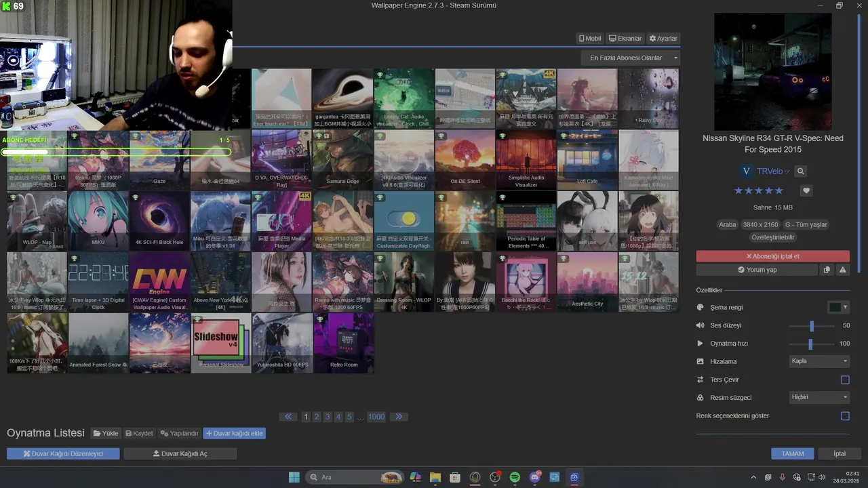Select current page 1
This screenshot has width=868, height=488.
point(307,417)
